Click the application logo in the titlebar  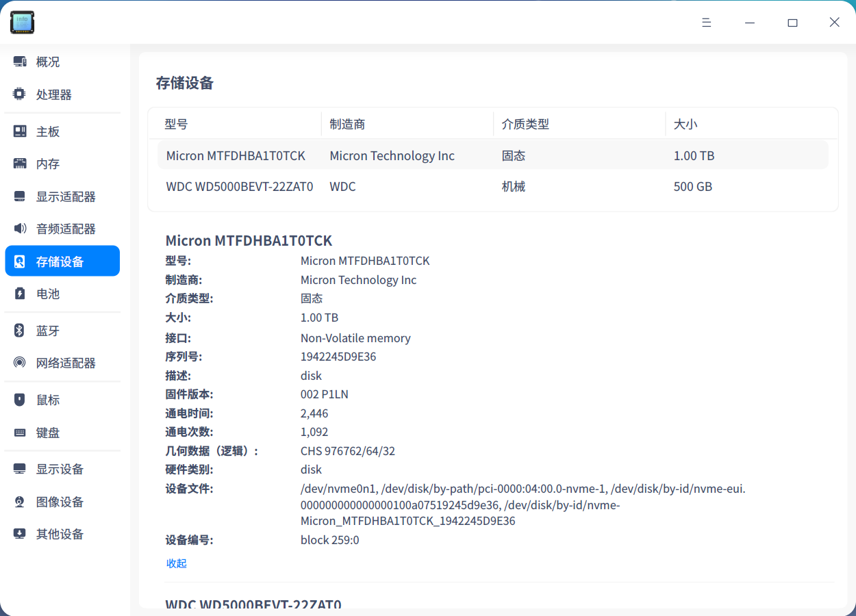(x=22, y=22)
